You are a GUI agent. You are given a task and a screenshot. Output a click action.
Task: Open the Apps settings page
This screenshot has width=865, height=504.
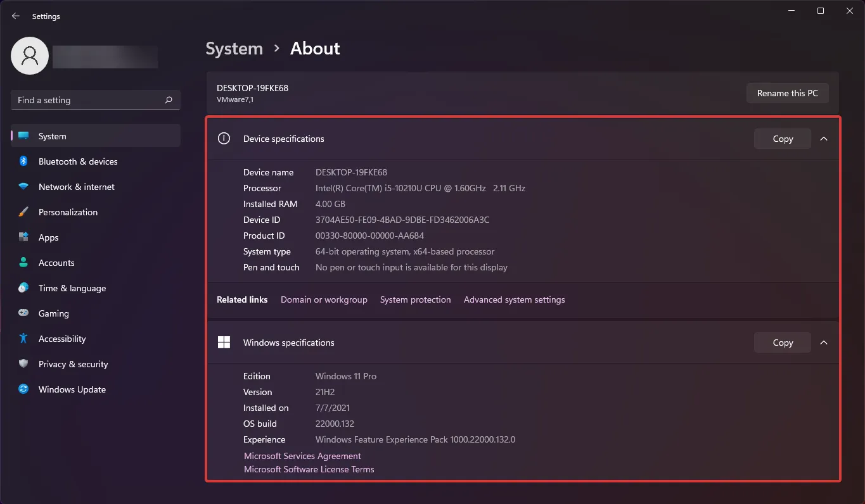48,237
